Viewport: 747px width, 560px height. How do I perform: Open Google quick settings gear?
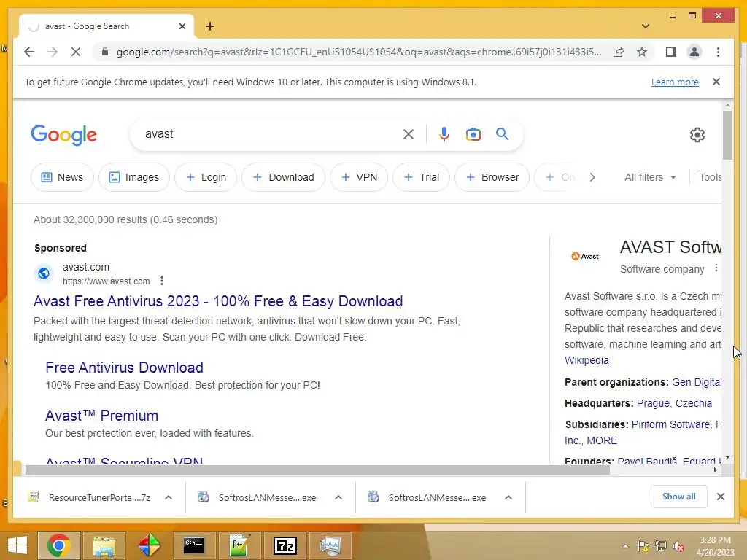click(697, 135)
